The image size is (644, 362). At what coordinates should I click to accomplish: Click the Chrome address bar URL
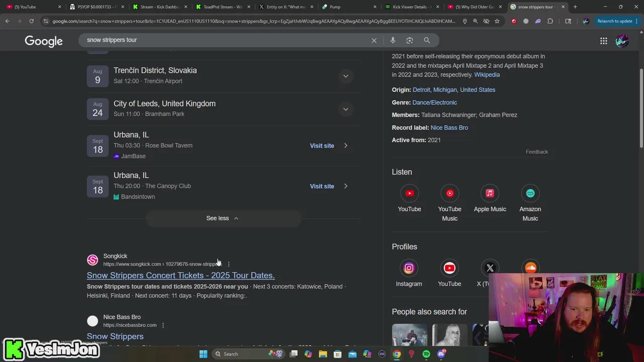tap(254, 21)
